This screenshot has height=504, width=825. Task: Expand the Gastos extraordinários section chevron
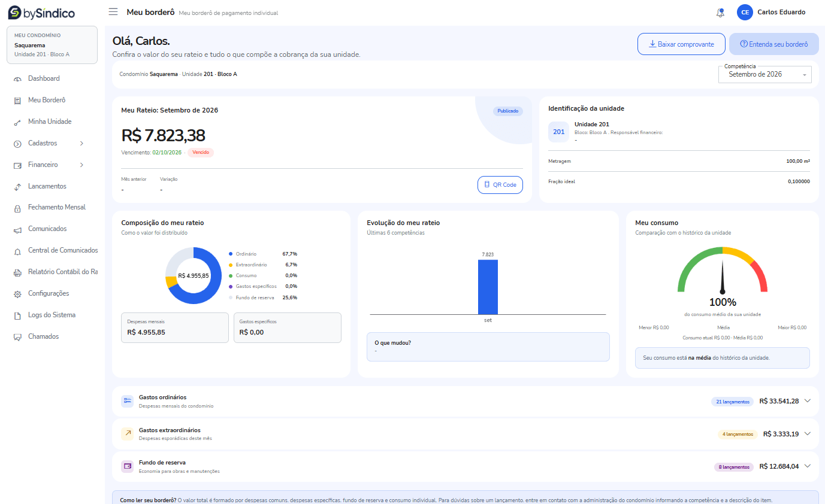point(807,434)
